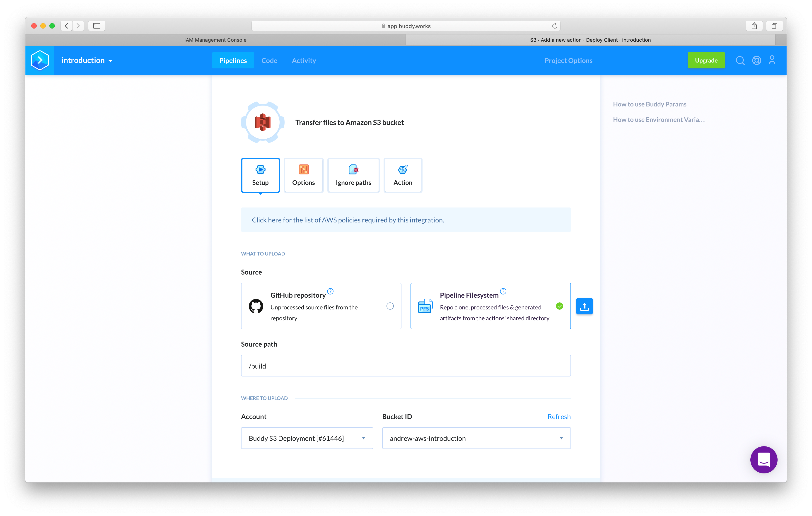
Task: Toggle the Safari sidebar button
Action: (x=97, y=26)
